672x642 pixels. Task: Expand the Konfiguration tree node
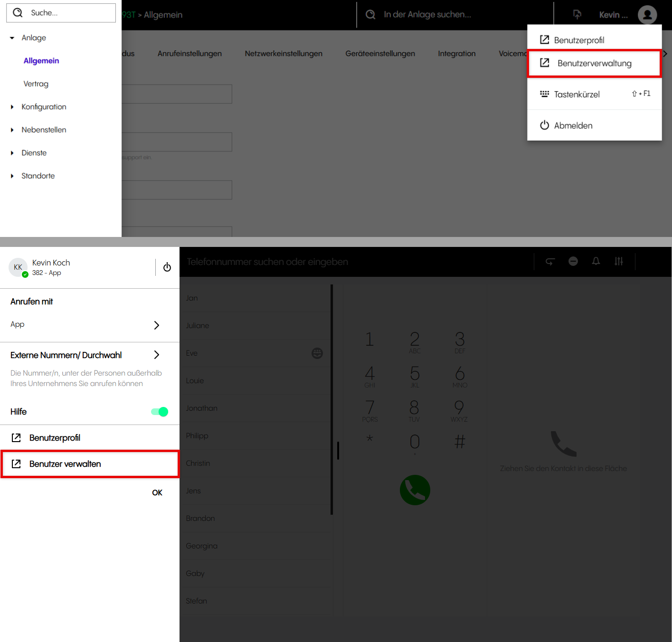(12, 107)
